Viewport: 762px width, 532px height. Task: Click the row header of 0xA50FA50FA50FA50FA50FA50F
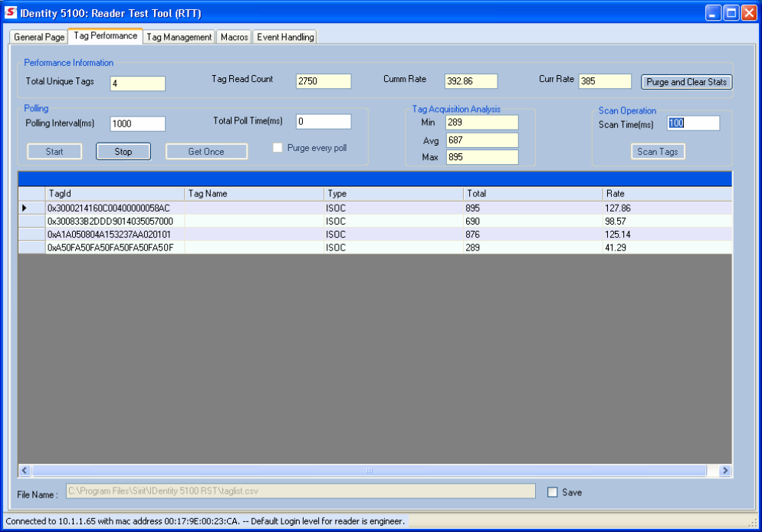[x=31, y=248]
